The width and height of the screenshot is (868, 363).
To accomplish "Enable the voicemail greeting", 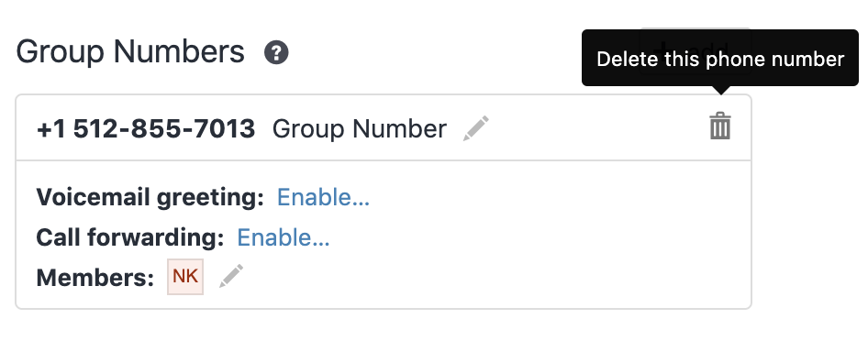I will 323,198.
